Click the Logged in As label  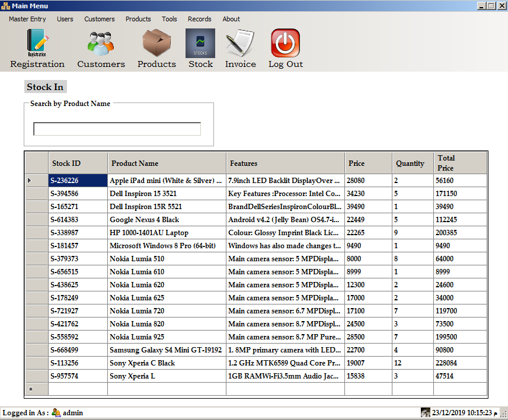coord(25,412)
